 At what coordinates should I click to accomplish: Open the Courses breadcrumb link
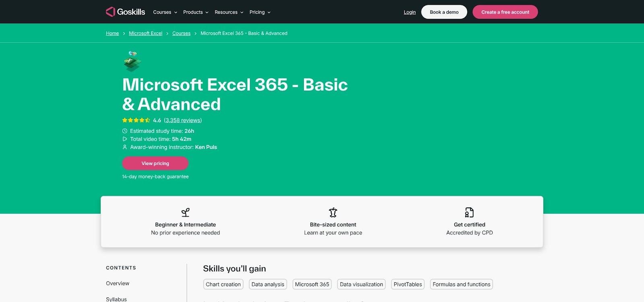pos(182,33)
